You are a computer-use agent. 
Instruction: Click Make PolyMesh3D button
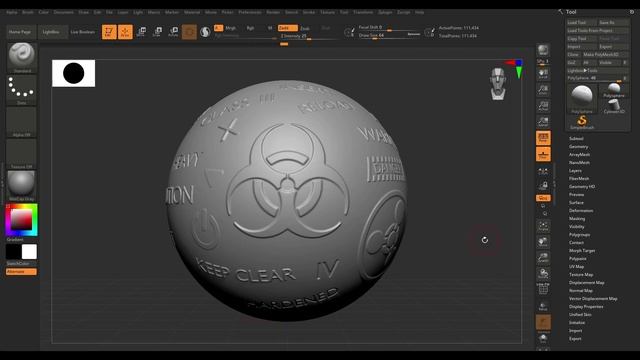606,54
